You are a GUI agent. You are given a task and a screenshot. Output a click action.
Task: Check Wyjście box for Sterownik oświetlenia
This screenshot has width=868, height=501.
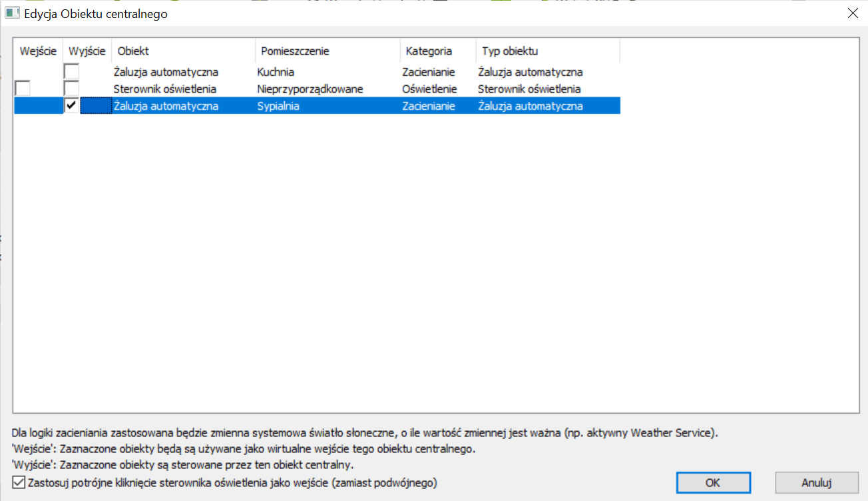(x=71, y=89)
